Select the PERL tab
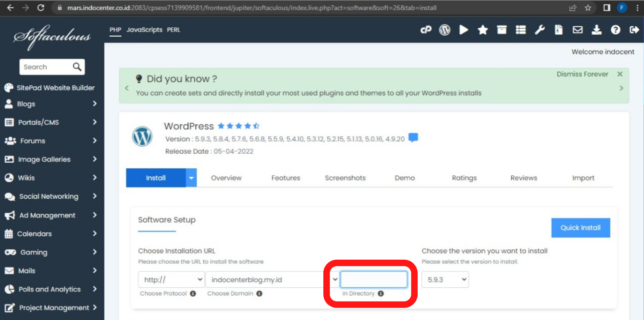 pos(173,30)
